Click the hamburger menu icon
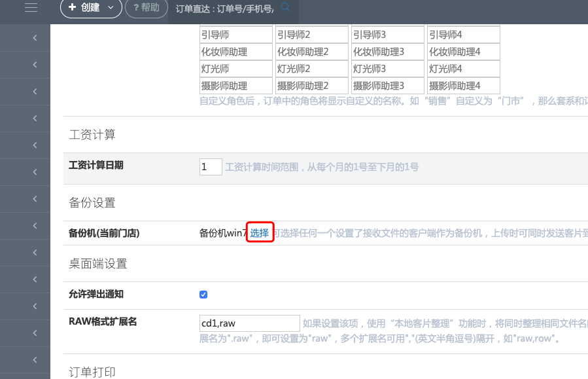The image size is (588, 379). point(31,8)
